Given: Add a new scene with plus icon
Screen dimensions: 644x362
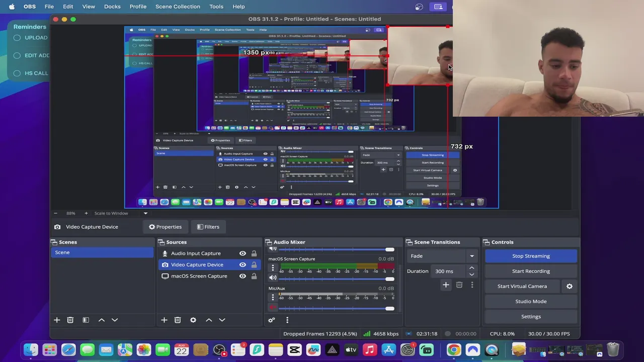Looking at the screenshot, I should click(57, 320).
